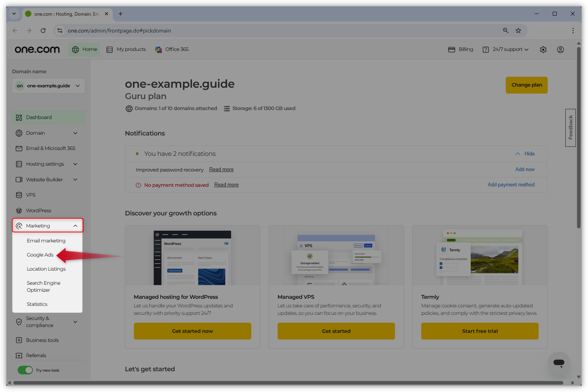Viewport: 588px width, 392px height.
Task: Select Google Ads submenu item
Action: pyautogui.click(x=40, y=255)
